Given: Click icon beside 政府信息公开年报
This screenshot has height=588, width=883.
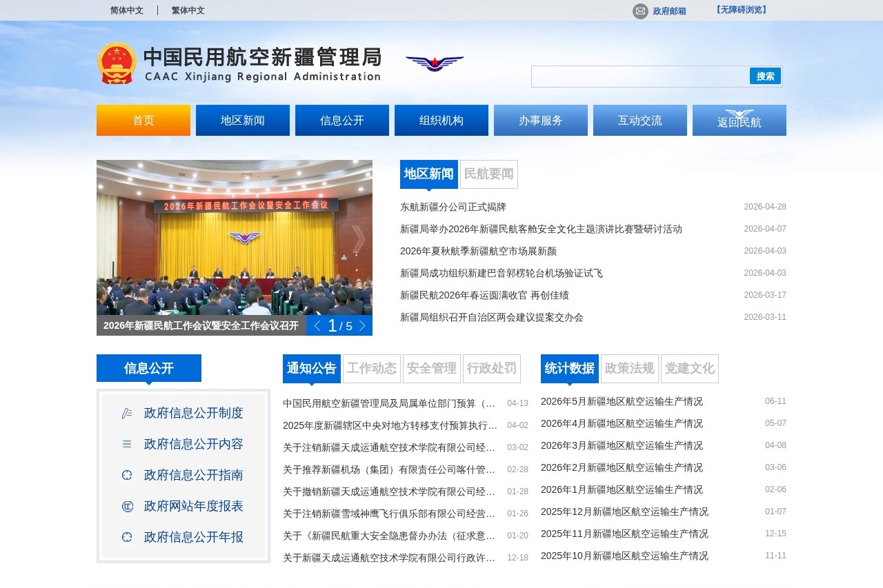Looking at the screenshot, I should click(x=127, y=537).
